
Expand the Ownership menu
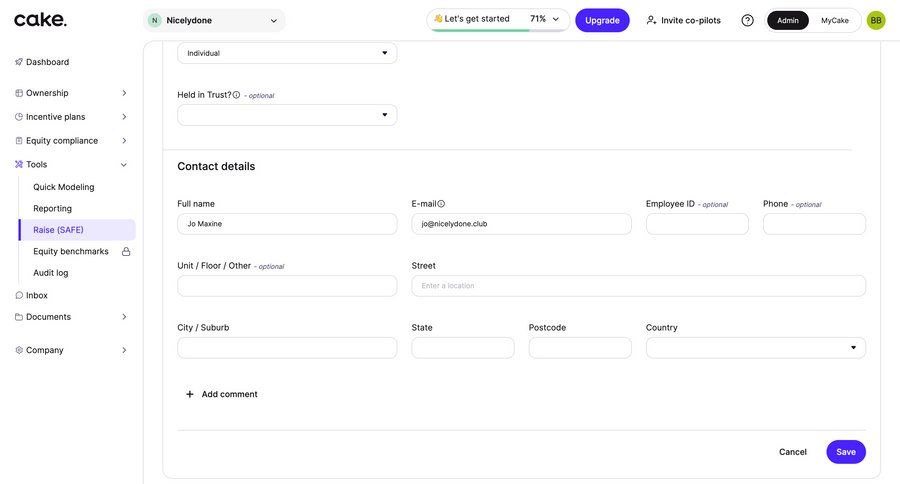(71, 93)
